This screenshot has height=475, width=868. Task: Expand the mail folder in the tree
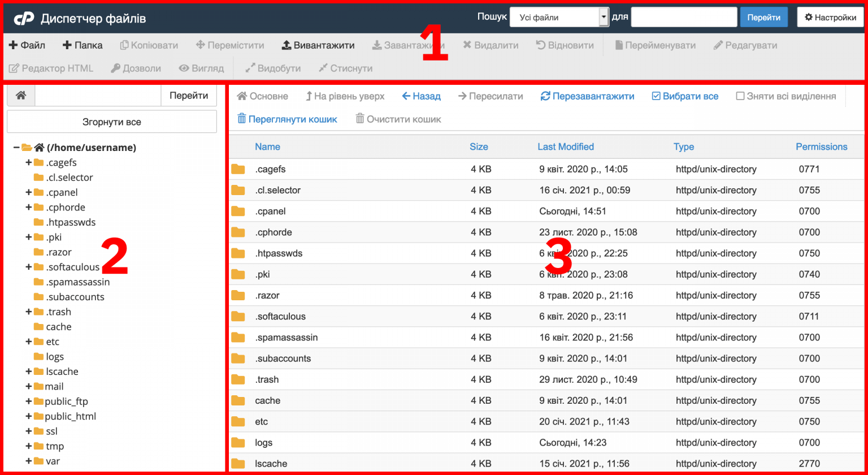[x=28, y=386]
